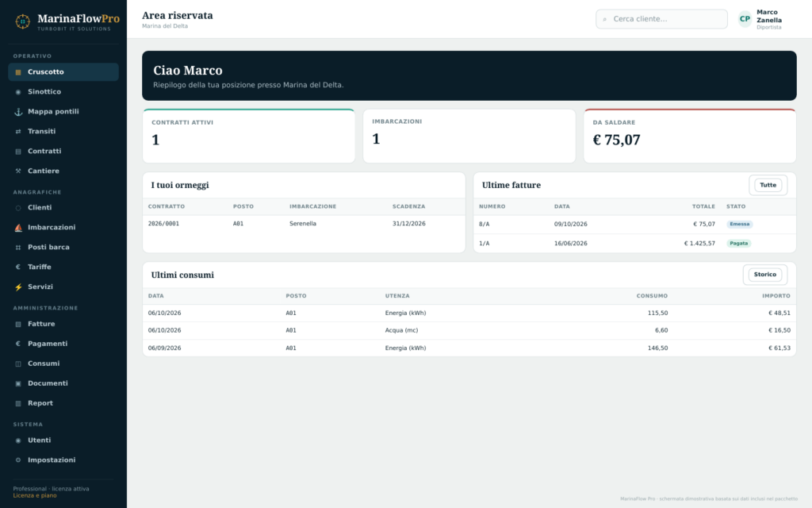Click the euro icon beside Tariffe
The width and height of the screenshot is (812, 508).
point(18,267)
